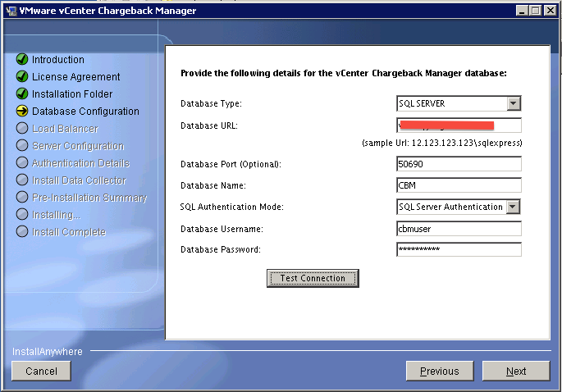Go to the Next installer step

tap(516, 371)
